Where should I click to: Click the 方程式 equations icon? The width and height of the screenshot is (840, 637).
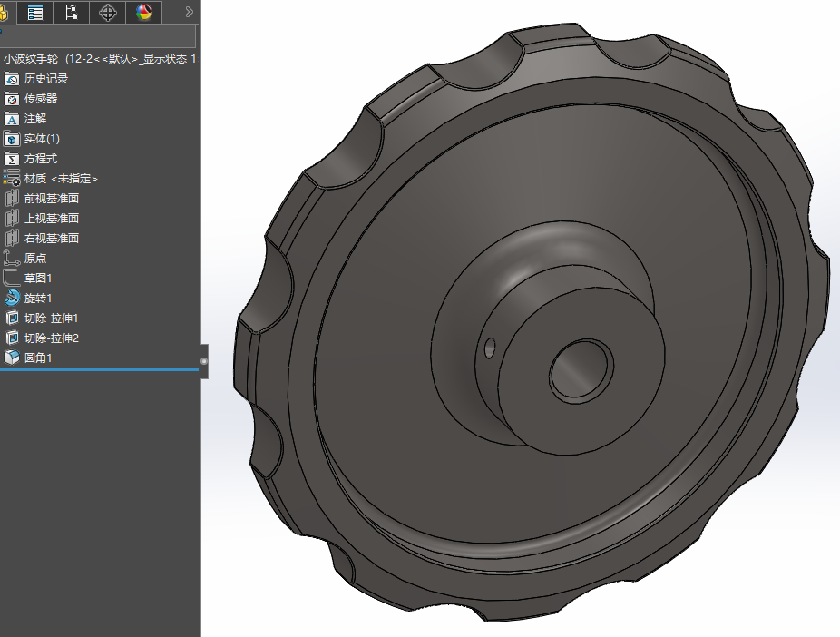pyautogui.click(x=12, y=159)
